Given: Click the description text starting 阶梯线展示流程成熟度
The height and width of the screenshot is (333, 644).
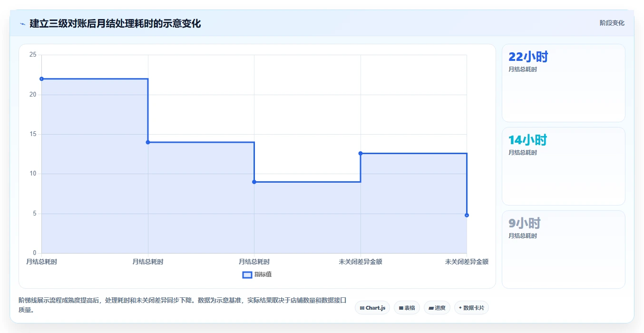Looking at the screenshot, I should click(x=183, y=305).
